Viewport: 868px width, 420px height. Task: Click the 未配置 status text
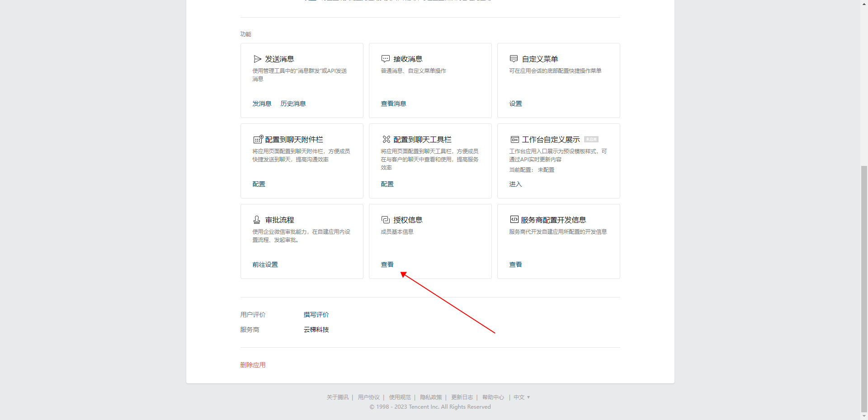pos(546,170)
